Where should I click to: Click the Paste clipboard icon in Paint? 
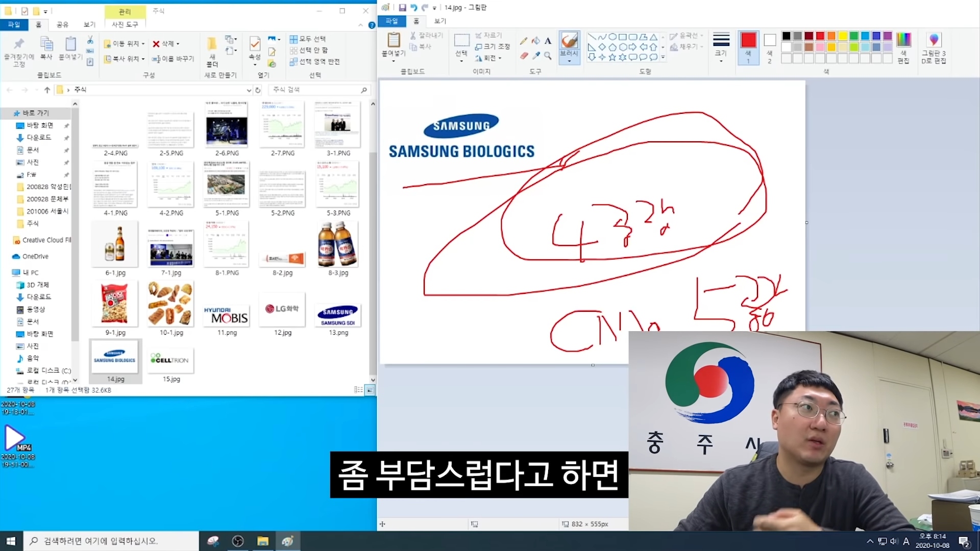pyautogui.click(x=394, y=40)
